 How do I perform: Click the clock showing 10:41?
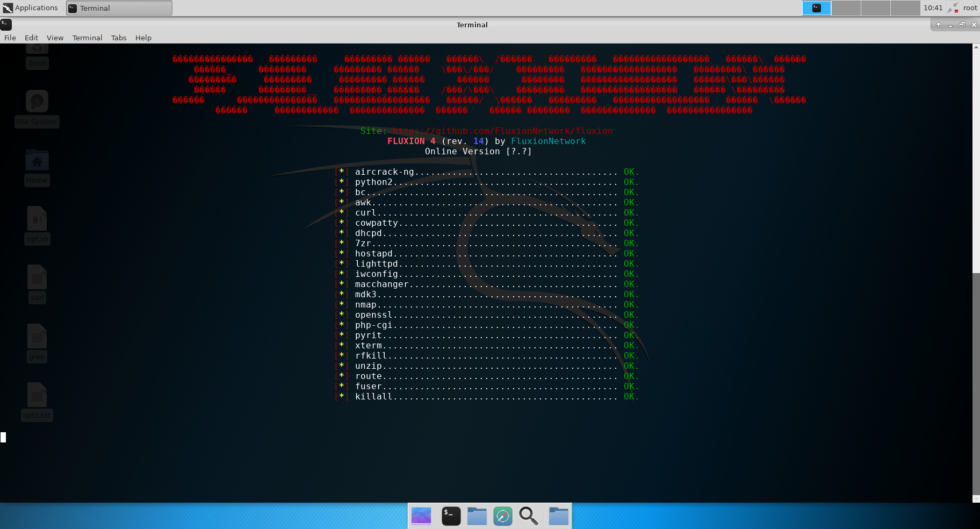click(933, 8)
